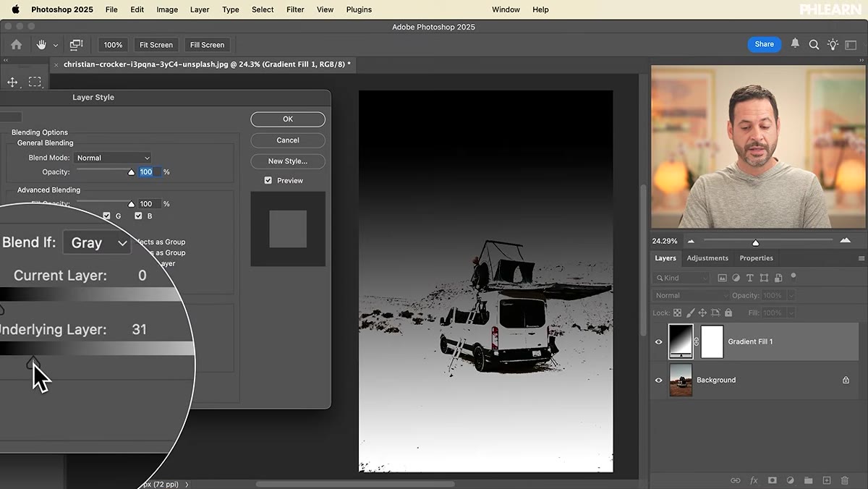Open the Blend Mode dropdown in Layer Style

click(113, 158)
